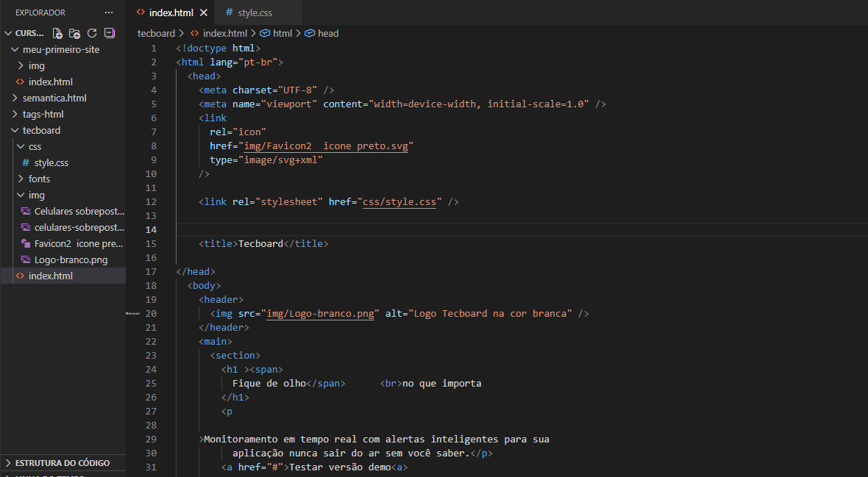Expand the fonts folder in tecboard
This screenshot has width=868, height=477.
[x=39, y=179]
